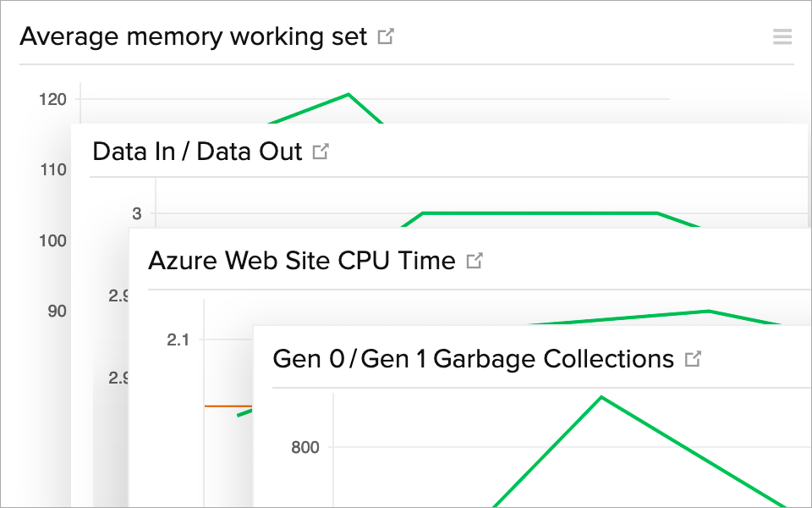Click the "Average memory working set" title link
The height and width of the screenshot is (508, 812).
pos(195,36)
